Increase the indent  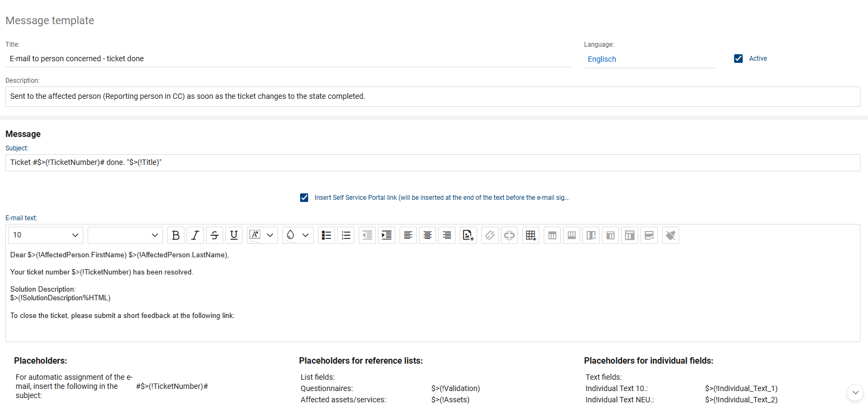tap(387, 235)
